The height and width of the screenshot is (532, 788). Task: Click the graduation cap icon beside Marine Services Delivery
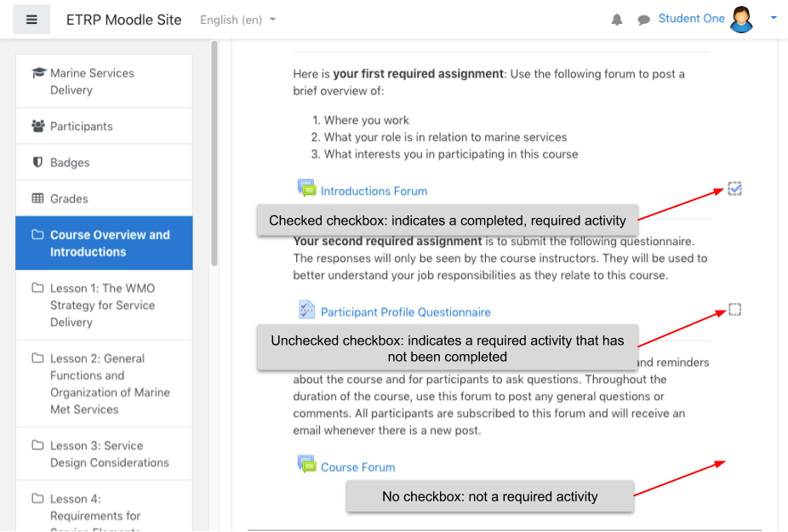pyautogui.click(x=38, y=73)
